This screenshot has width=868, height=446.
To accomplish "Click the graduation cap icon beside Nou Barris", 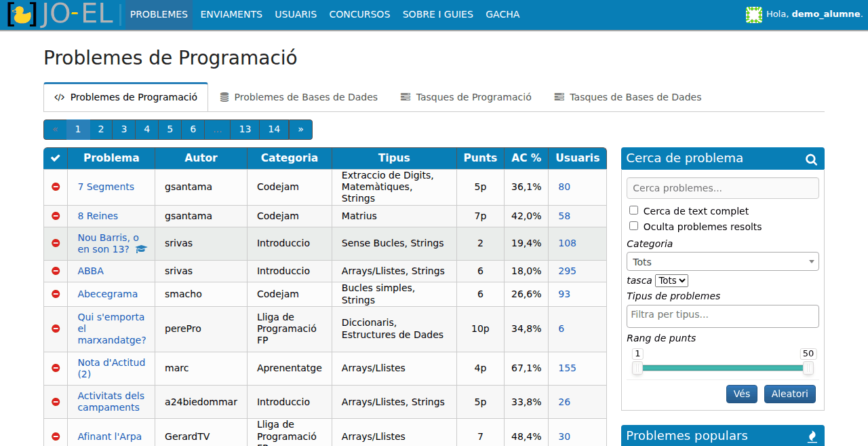I will point(141,249).
